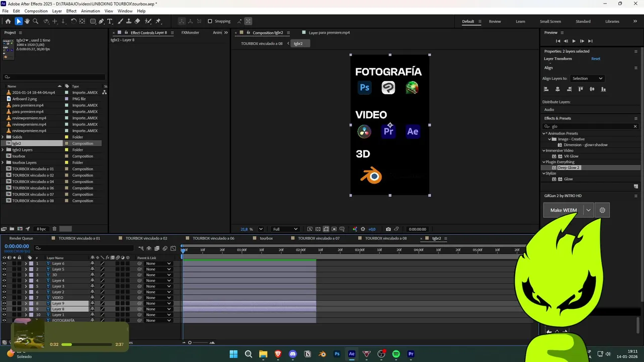The width and height of the screenshot is (644, 362).
Task: Click the timeline zoom slider
Action: pyautogui.click(x=200, y=343)
